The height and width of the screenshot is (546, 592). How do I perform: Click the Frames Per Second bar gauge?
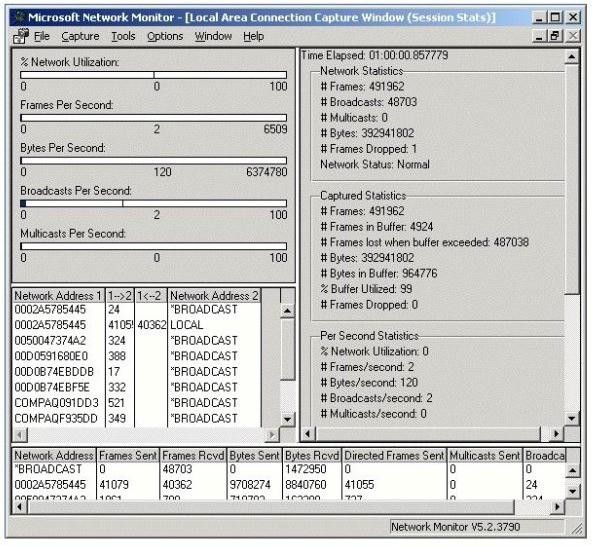[153, 118]
